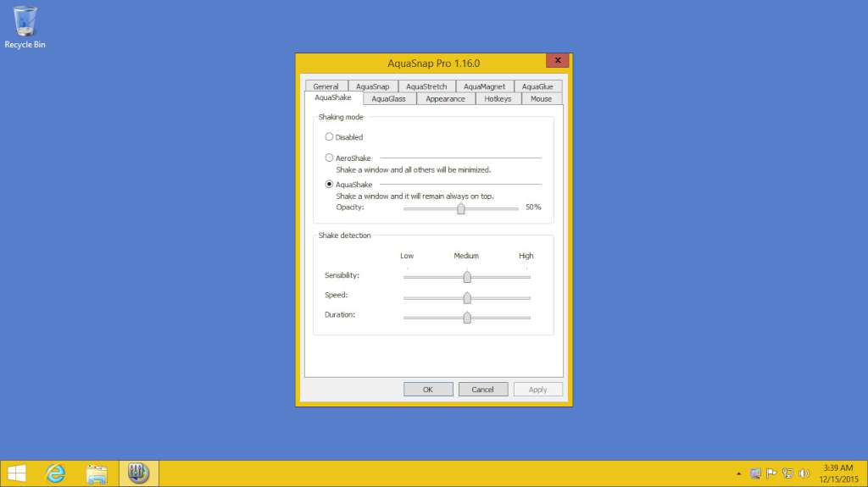Viewport: 868px width, 487px height.
Task: Click the volume speaker tray icon
Action: (804, 473)
